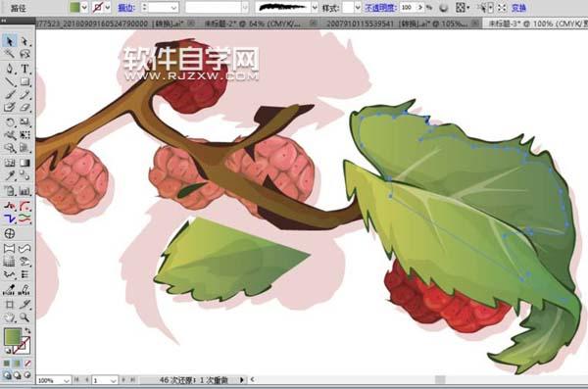Select the Pen tool
This screenshot has height=389, width=588.
(x=10, y=69)
